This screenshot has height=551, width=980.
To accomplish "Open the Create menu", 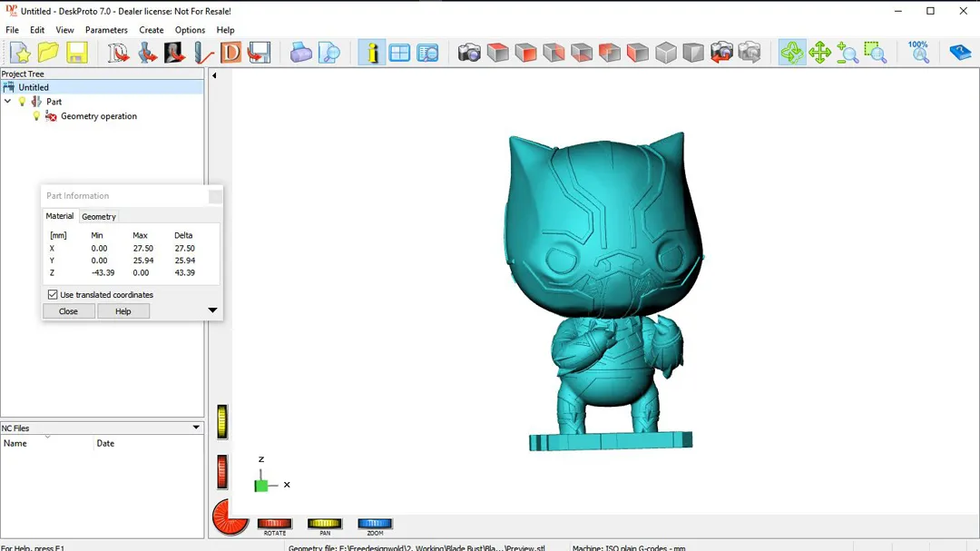I will pyautogui.click(x=152, y=30).
